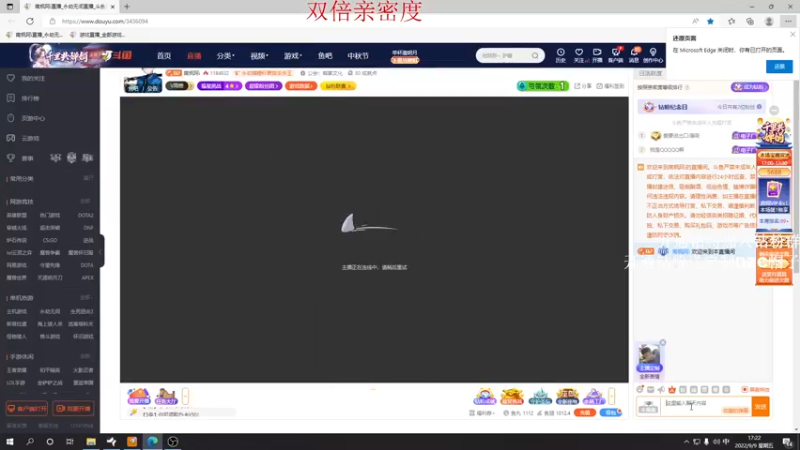
Task: Open the 分类 dropdown in navigation
Action: pos(226,56)
